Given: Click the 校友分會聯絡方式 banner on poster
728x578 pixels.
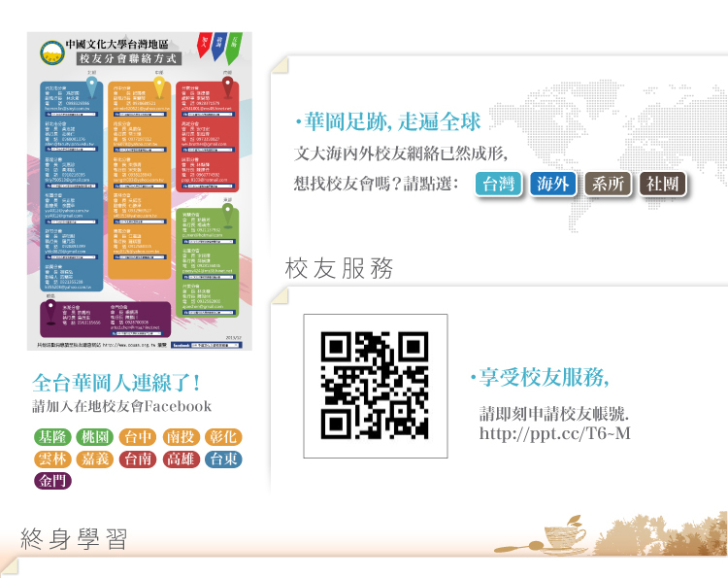Looking at the screenshot, I should pos(128,58).
